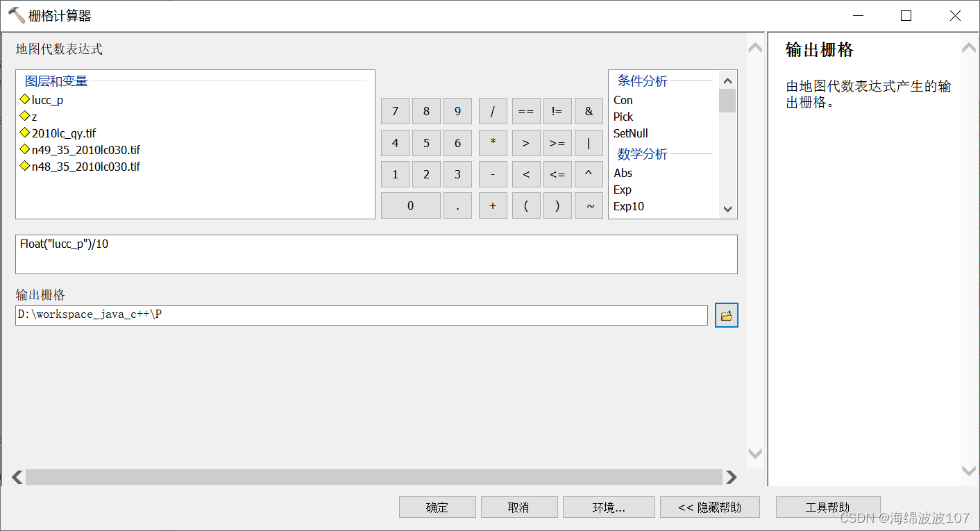The height and width of the screenshot is (531, 980).
Task: Select the 2010lc_qy.tif layer
Action: click(x=58, y=133)
